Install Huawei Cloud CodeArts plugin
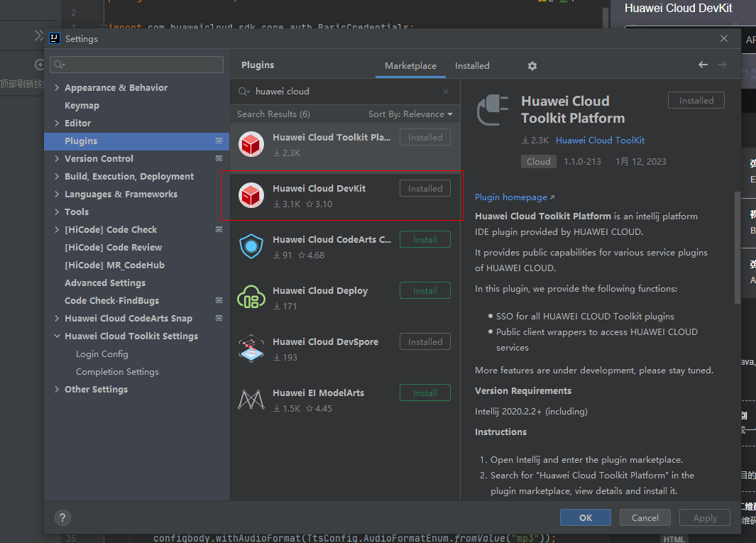This screenshot has width=756, height=543. [x=424, y=240]
